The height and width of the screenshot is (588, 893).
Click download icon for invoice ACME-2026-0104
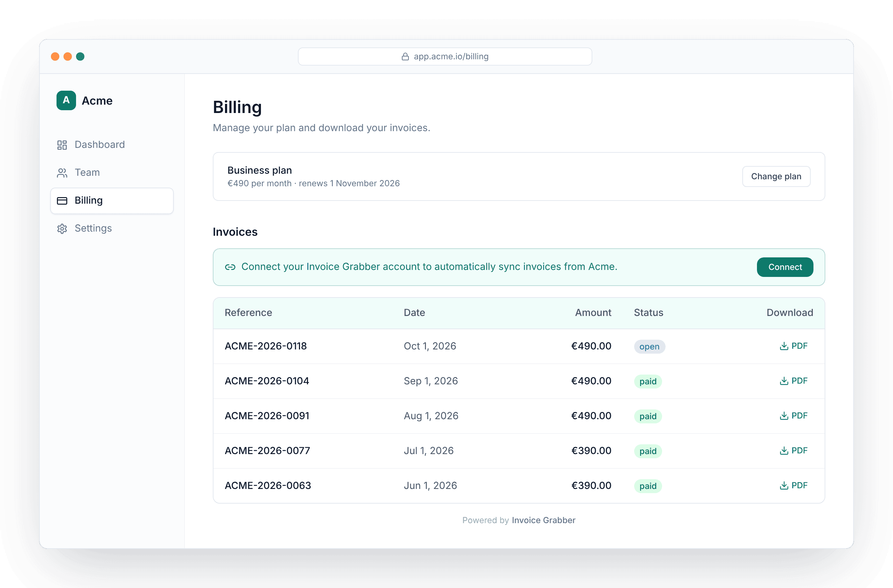(x=784, y=381)
